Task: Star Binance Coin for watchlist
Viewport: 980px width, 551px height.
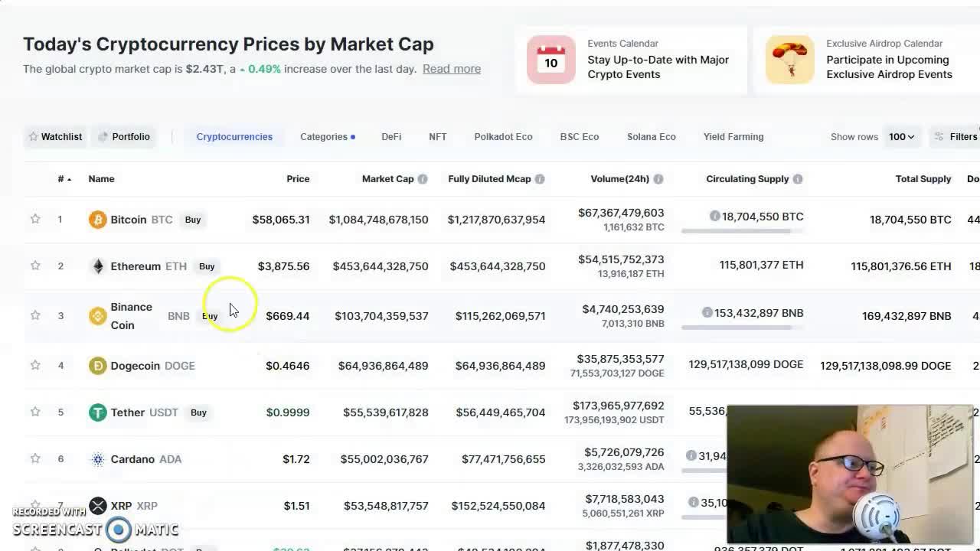Action: point(35,316)
